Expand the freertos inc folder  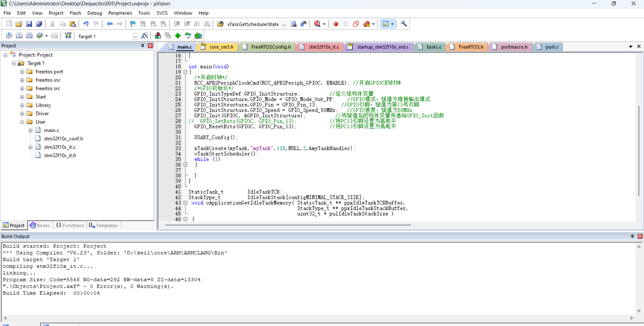(x=22, y=80)
